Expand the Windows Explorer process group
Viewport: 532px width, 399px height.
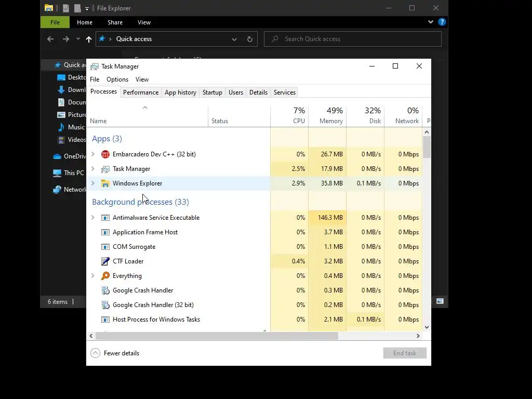coord(93,183)
